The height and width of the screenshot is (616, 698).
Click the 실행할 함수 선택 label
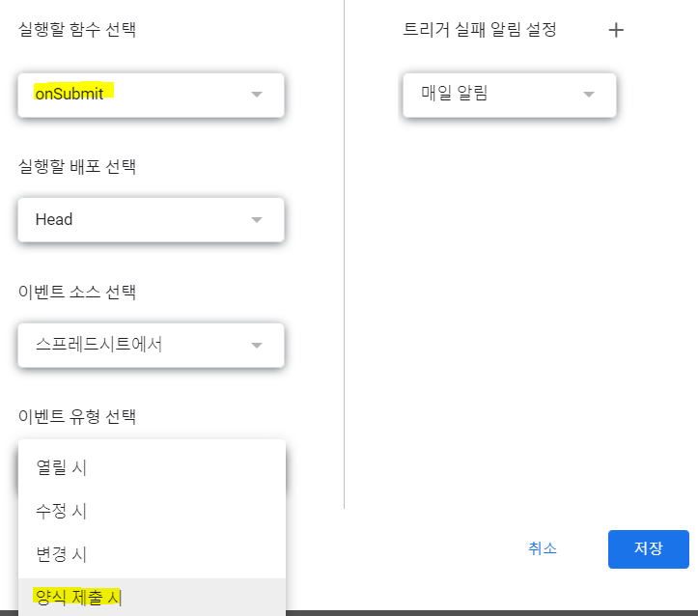(76, 29)
